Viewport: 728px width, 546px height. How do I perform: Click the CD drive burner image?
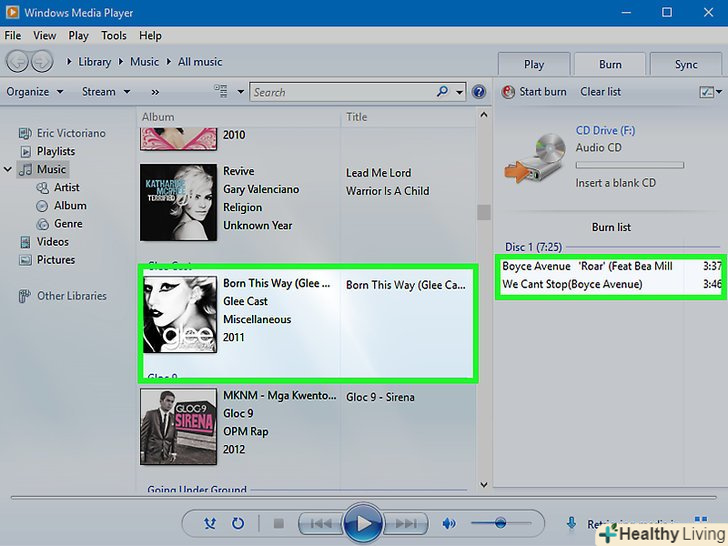[536, 158]
